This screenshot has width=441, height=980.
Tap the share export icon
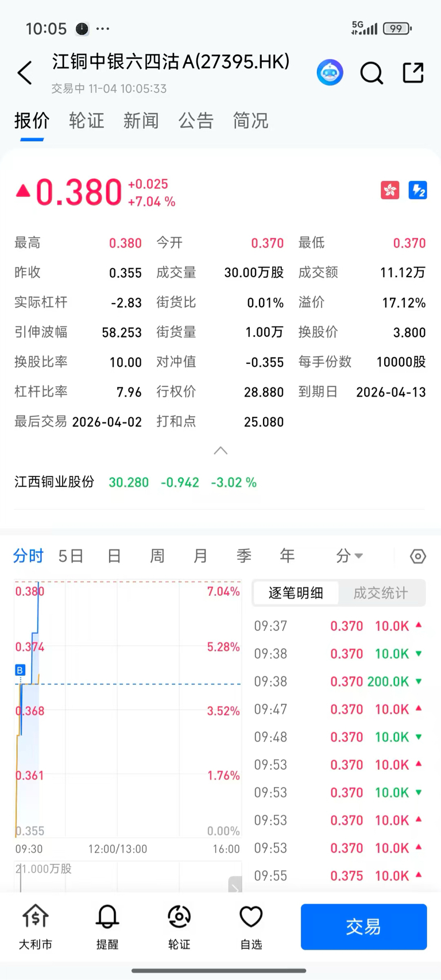point(413,73)
